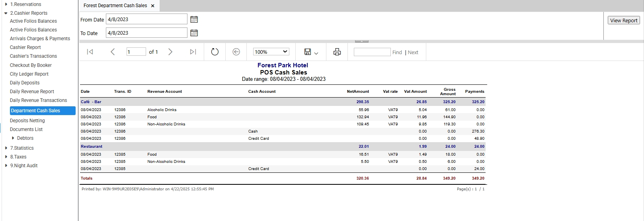Click the Totals row label

pos(87,178)
